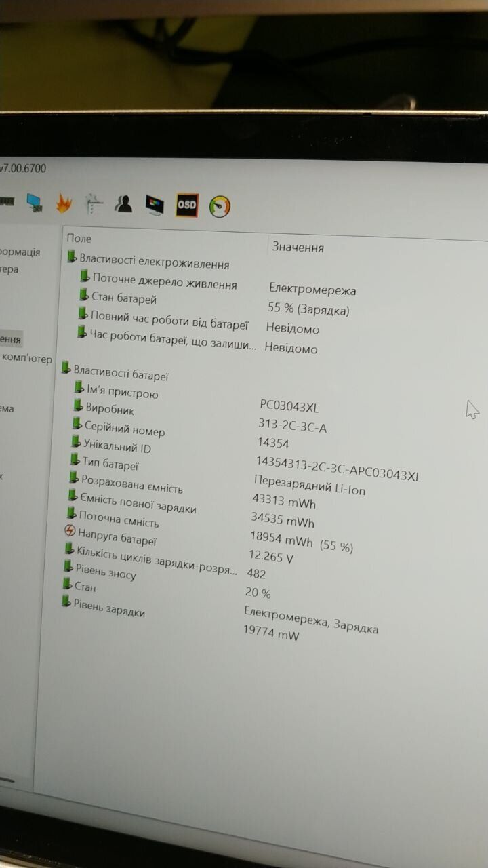
Task: Click the value 55 % (Зарядка)
Action: click(308, 309)
